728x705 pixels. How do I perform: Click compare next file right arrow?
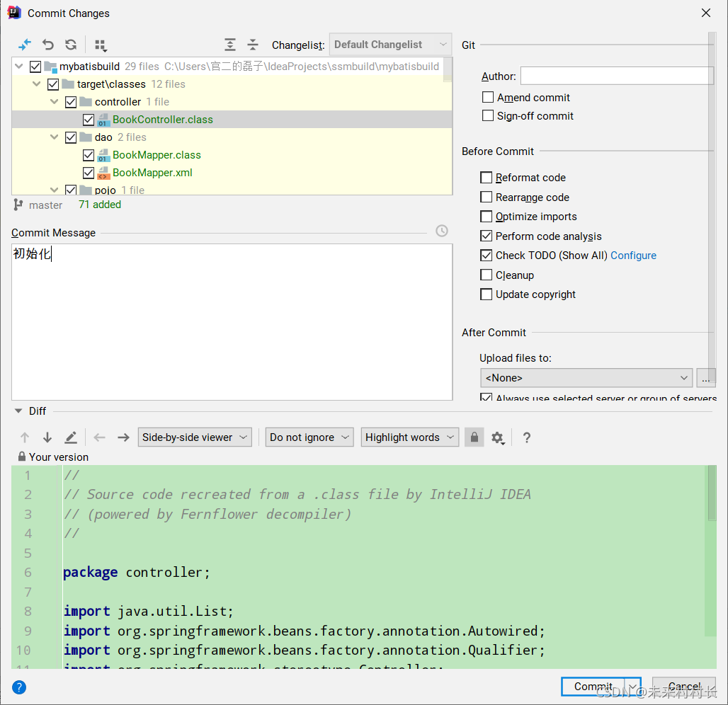pos(123,437)
